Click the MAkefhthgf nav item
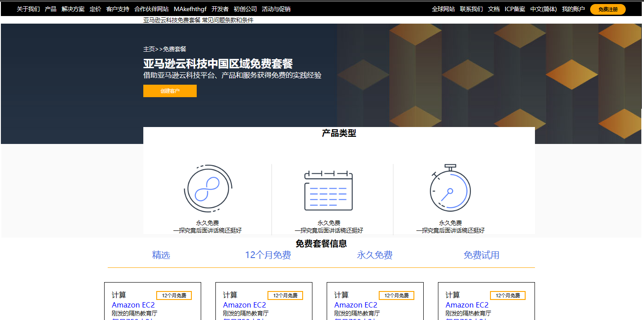 (190, 9)
